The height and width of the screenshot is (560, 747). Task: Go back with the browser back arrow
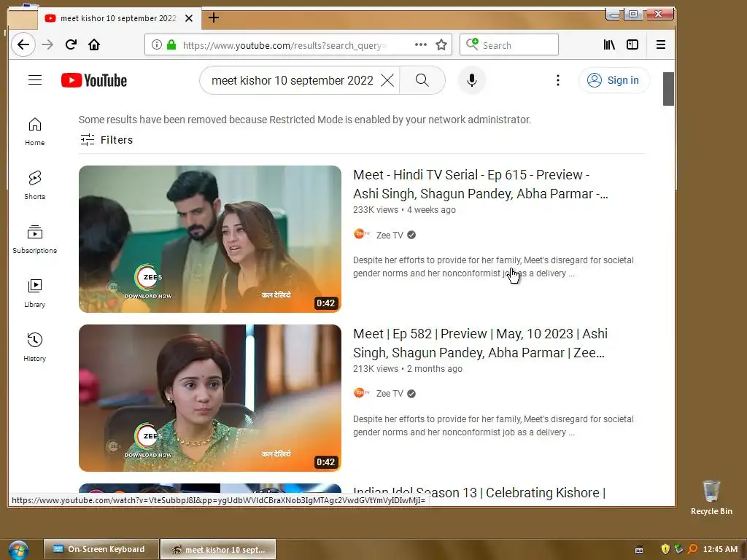tap(23, 44)
